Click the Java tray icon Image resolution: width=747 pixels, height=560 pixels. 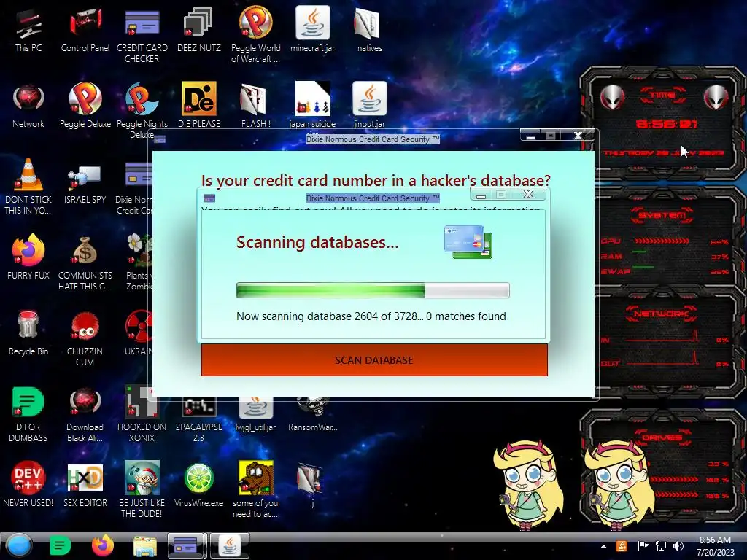tap(622, 546)
